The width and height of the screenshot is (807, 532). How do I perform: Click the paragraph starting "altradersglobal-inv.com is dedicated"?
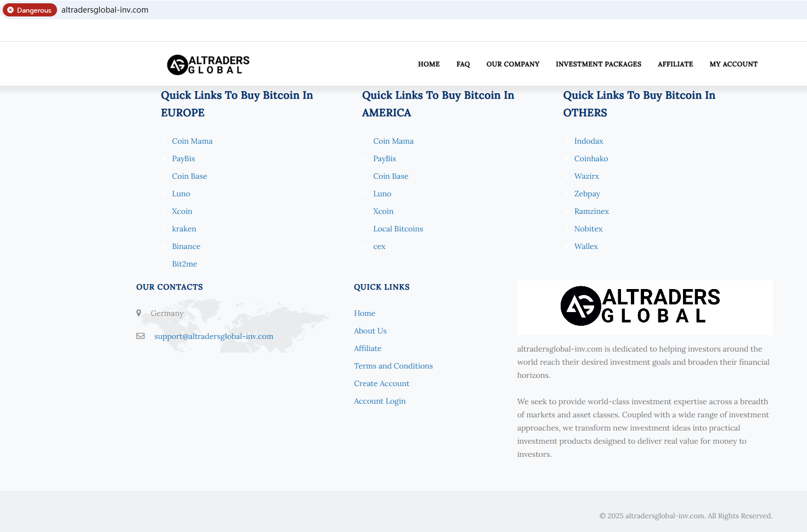point(644,362)
